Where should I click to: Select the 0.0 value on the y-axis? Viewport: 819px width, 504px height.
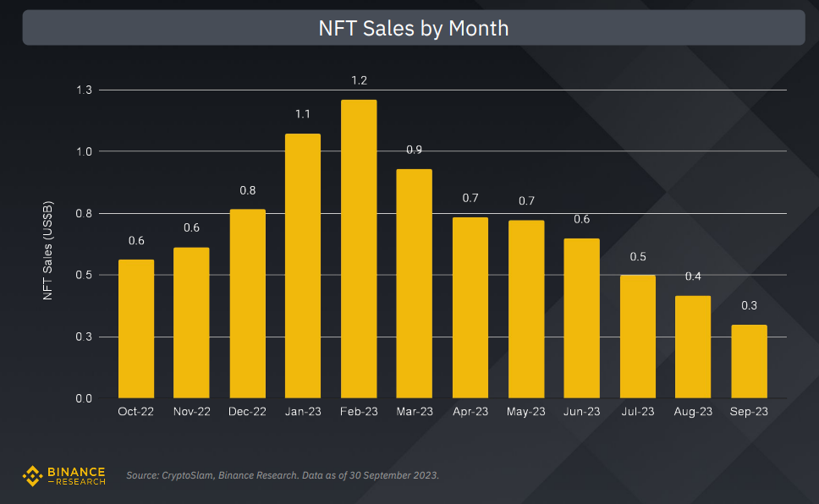click(x=83, y=397)
